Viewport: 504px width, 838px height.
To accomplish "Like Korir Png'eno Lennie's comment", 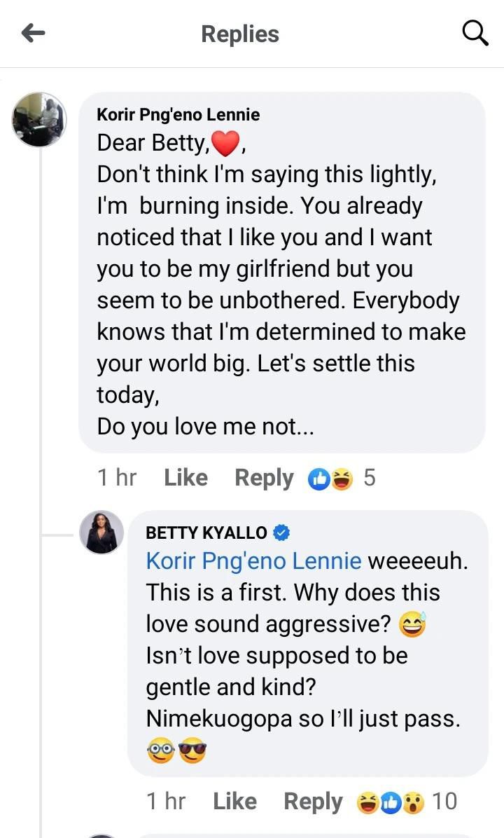I will pyautogui.click(x=185, y=478).
